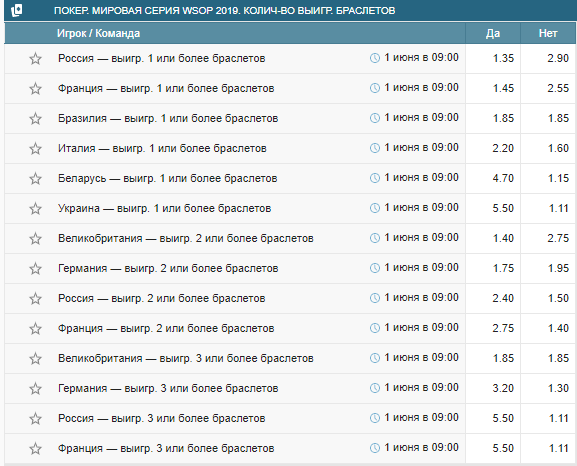Click the poker cards icon in header
Screen dimensions: 577x466
coord(17,11)
